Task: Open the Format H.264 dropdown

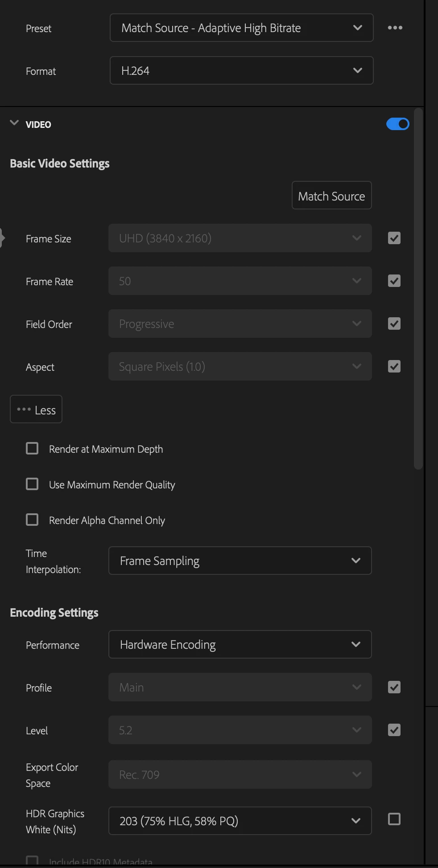Action: [x=241, y=70]
